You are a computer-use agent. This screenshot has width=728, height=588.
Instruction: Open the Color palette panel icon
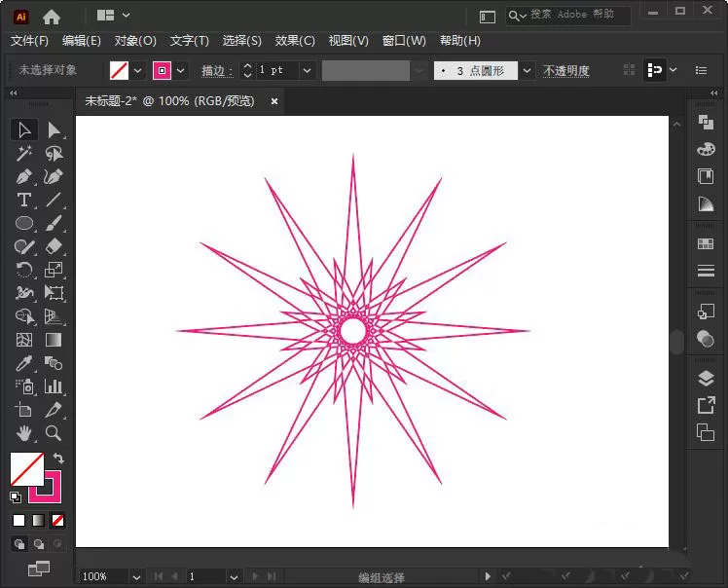click(706, 150)
